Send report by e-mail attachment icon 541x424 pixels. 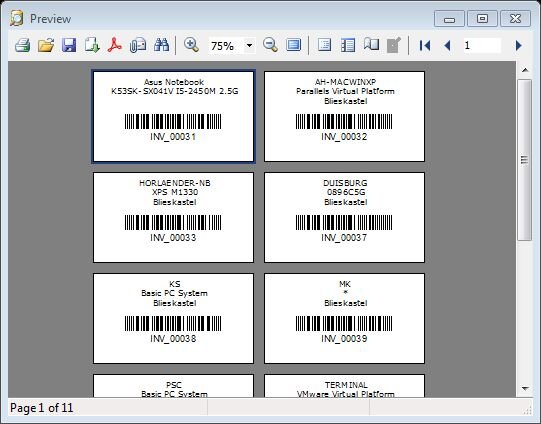138,45
